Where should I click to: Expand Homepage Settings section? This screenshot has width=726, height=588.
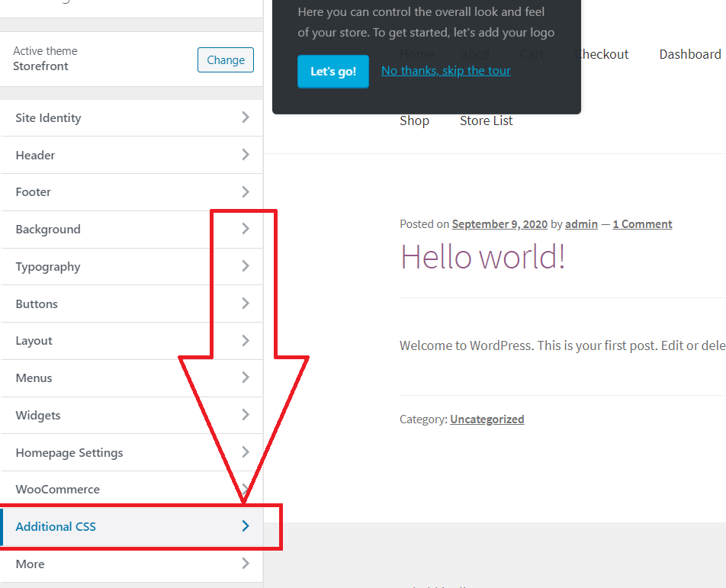[131, 452]
